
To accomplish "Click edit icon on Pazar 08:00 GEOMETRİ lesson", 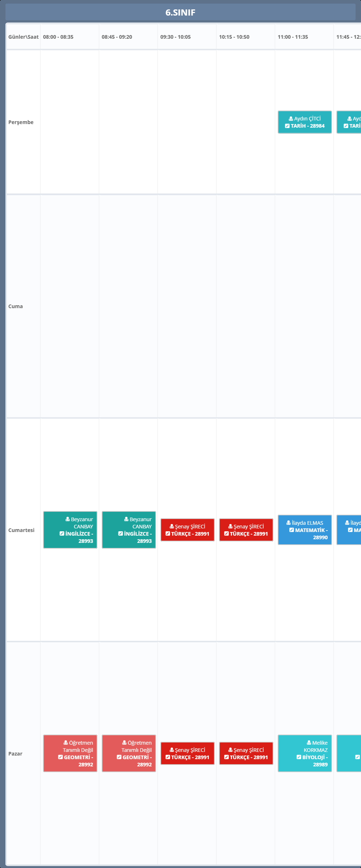I will point(60,757).
